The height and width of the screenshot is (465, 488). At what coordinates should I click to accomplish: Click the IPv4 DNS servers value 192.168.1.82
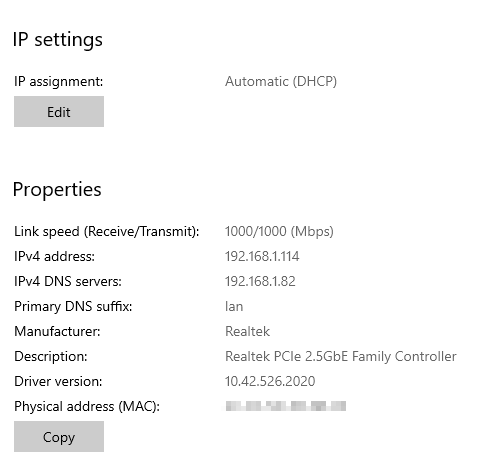click(x=260, y=281)
